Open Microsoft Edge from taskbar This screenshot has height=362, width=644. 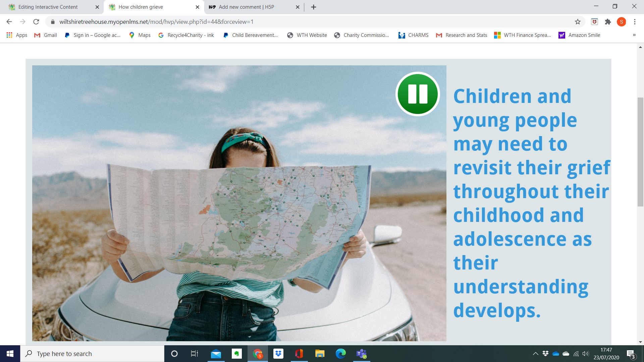[x=341, y=354]
